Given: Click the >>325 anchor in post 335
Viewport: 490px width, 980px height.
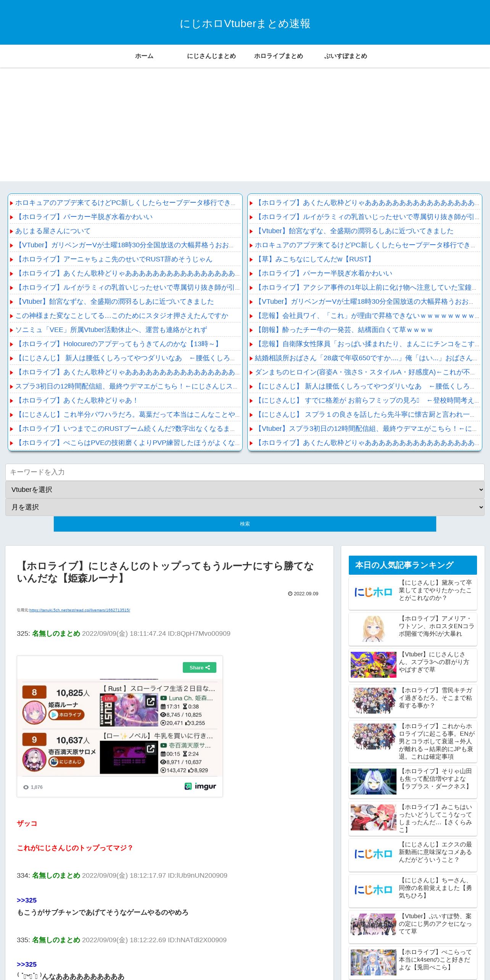Looking at the screenshot, I should pyautogui.click(x=27, y=964).
